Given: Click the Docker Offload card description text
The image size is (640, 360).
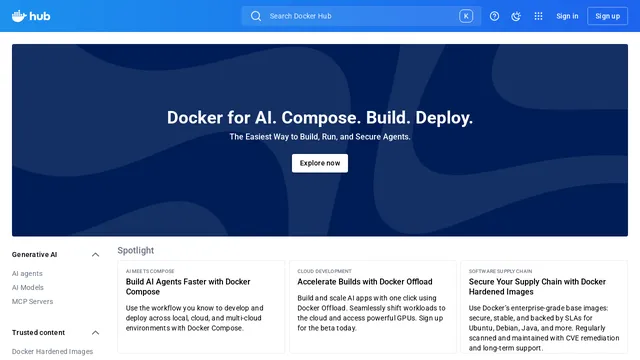Looking at the screenshot, I should (371, 313).
